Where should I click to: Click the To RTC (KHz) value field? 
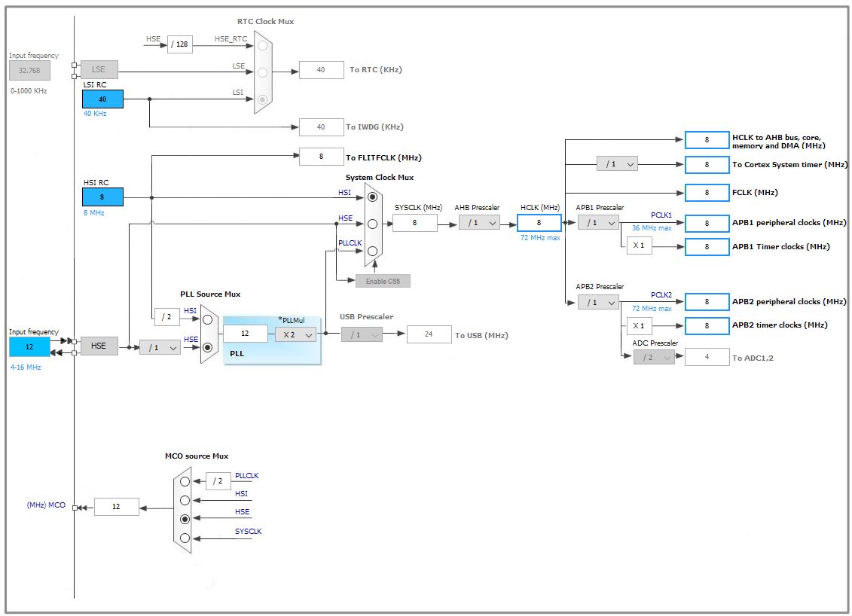[321, 69]
